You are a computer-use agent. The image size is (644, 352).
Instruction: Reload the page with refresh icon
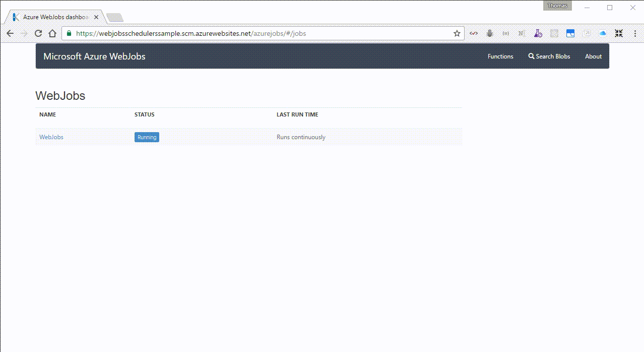pos(38,33)
